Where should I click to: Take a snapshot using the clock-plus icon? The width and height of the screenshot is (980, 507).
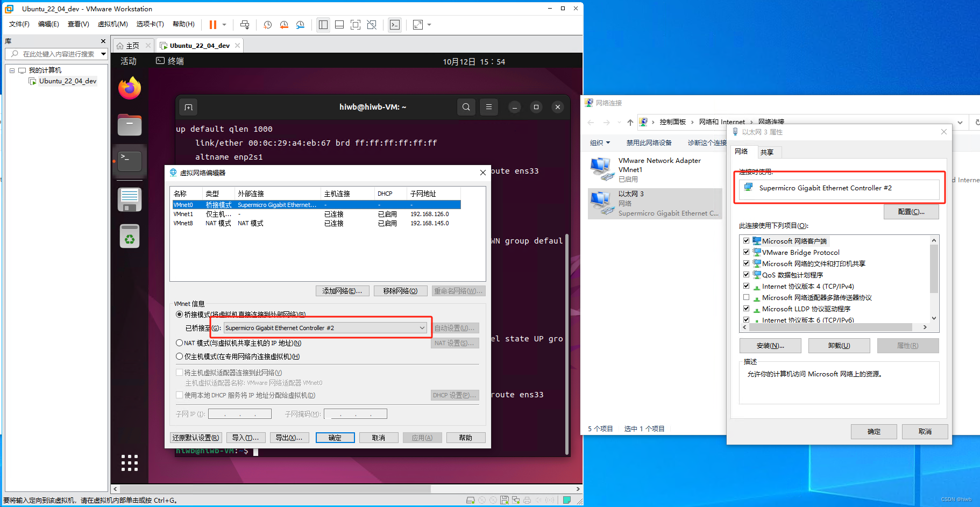pyautogui.click(x=268, y=25)
